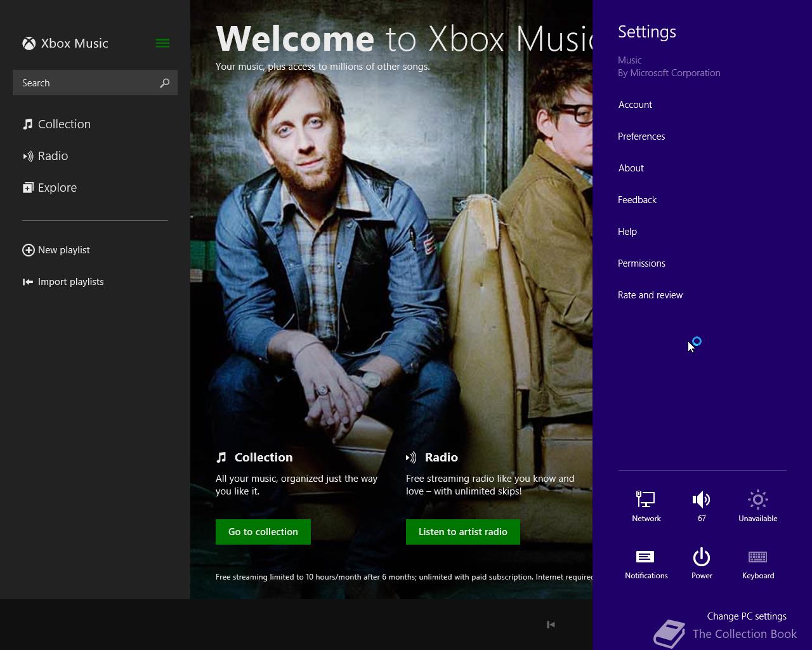Viewport: 812px width, 650px height.
Task: Click Listen to artist radio button
Action: click(x=463, y=532)
